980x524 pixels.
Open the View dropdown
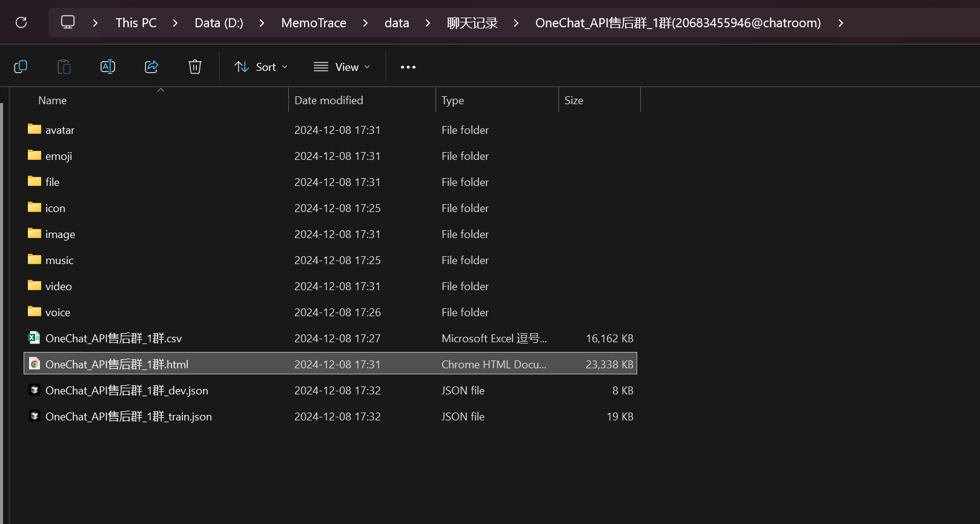tap(342, 67)
